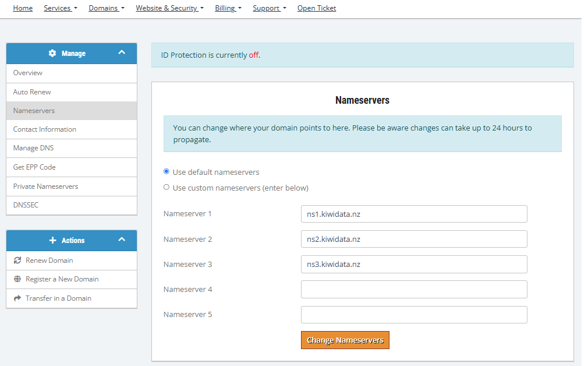This screenshot has height=366, width=588.
Task: Collapse the Manage panel chevron
Action: tap(122, 52)
